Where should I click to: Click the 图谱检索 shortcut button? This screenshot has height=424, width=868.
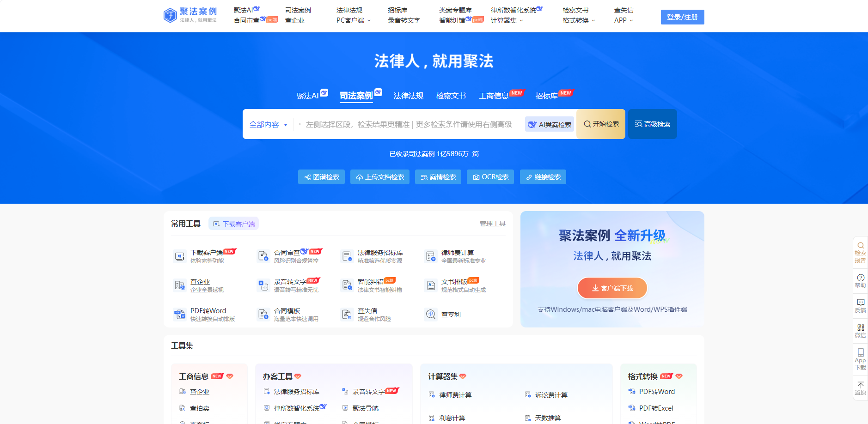coord(321,177)
